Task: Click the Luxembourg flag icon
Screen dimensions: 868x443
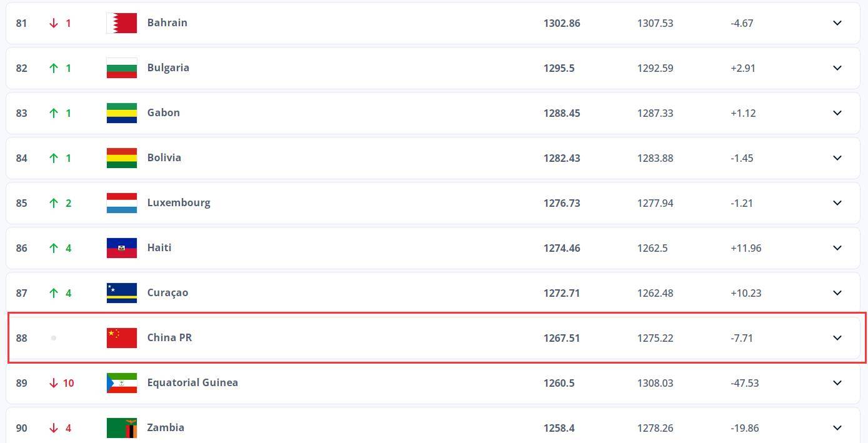Action: click(122, 203)
